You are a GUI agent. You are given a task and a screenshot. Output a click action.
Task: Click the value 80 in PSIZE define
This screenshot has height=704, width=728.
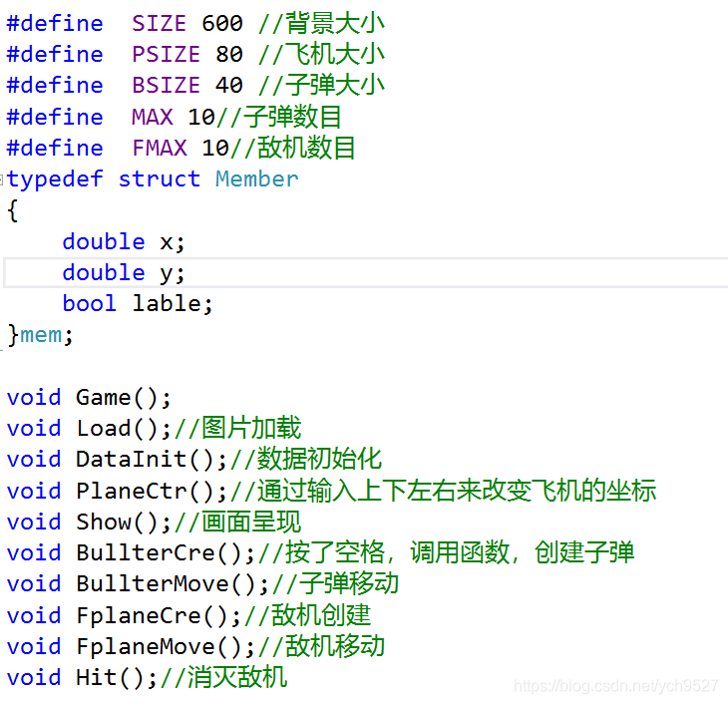[x=229, y=54]
